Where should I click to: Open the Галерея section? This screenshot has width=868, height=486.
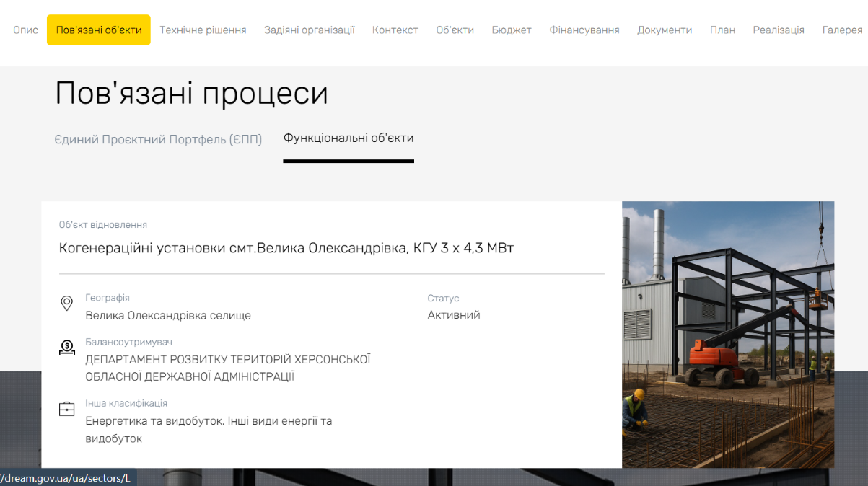(x=841, y=30)
